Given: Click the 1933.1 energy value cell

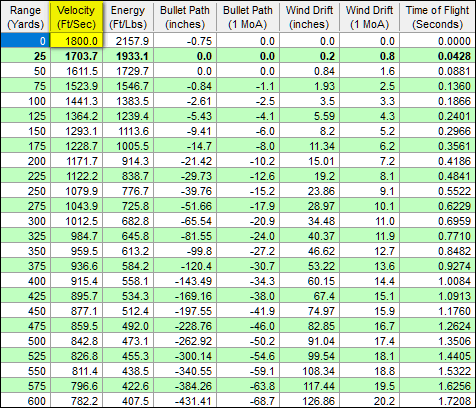Looking at the screenshot, I should pos(128,56).
